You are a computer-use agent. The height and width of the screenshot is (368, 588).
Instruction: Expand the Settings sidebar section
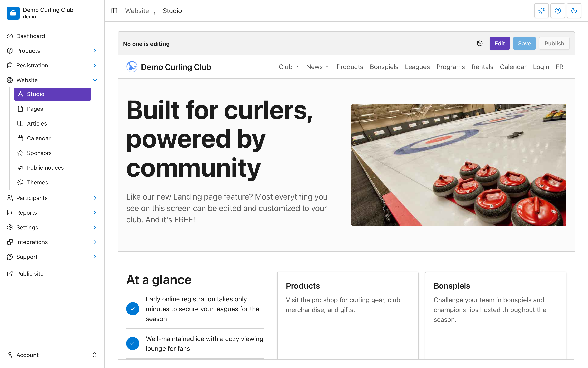[x=52, y=227]
